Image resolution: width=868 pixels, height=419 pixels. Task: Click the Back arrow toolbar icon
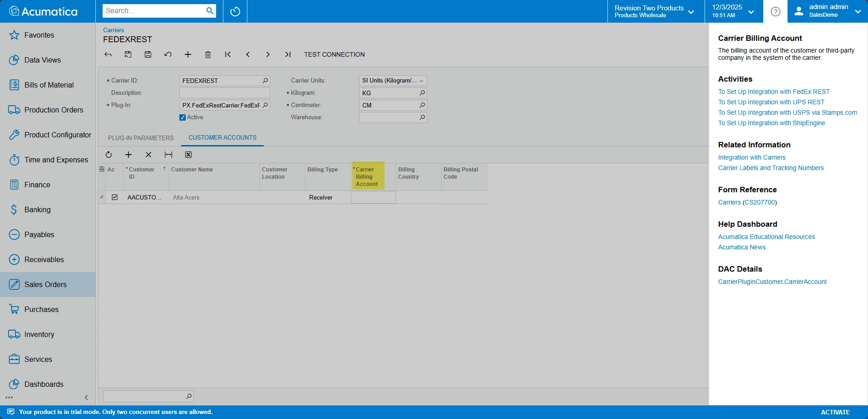click(x=108, y=54)
